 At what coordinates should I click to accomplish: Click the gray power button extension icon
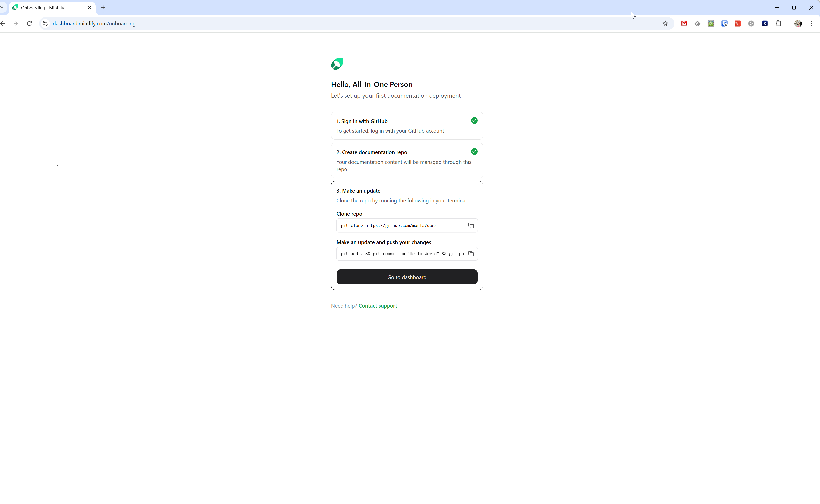751,23
